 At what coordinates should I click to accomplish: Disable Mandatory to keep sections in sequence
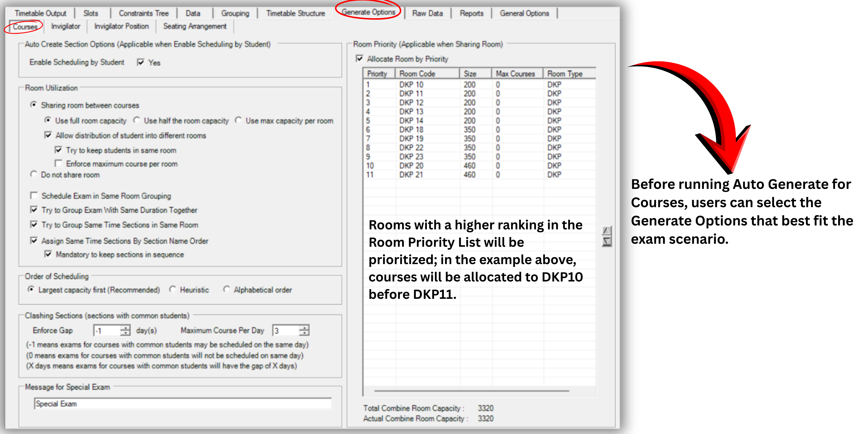click(47, 254)
